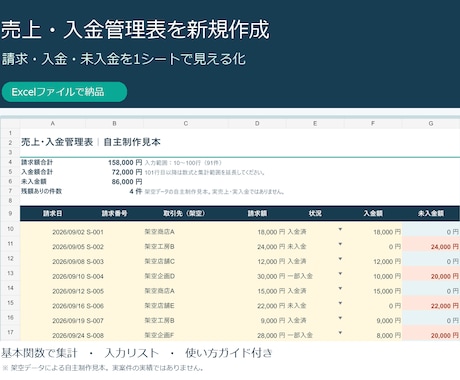Select the 72,000 円 total cell
Viewport: 460px width, 380px height.
pos(127,172)
